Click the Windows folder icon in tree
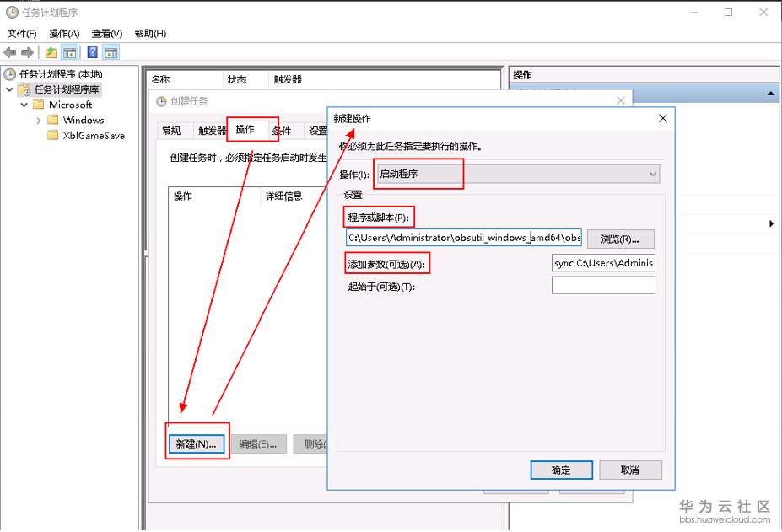The height and width of the screenshot is (532, 782). (53, 120)
